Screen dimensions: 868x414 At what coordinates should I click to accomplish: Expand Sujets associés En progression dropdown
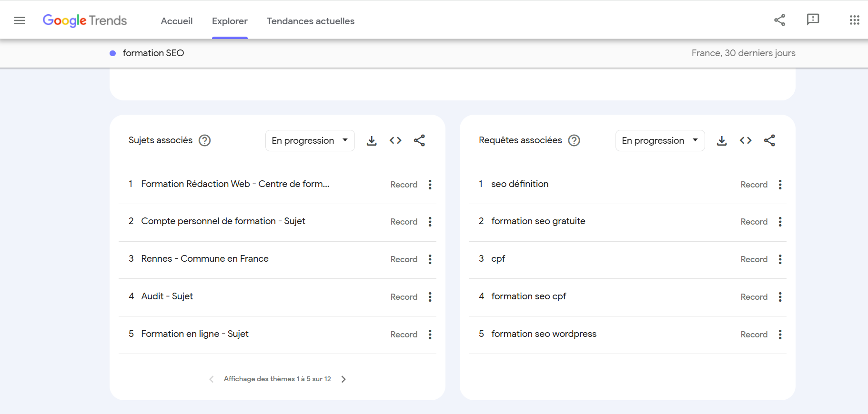click(310, 140)
